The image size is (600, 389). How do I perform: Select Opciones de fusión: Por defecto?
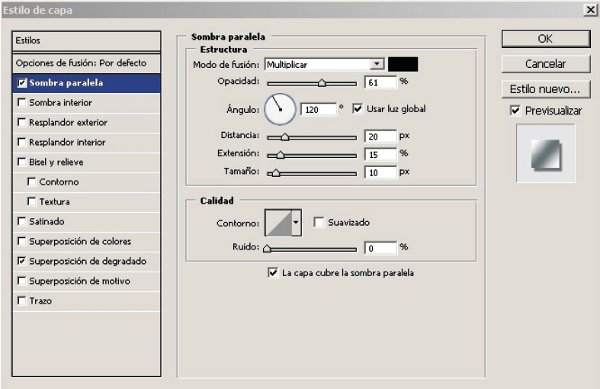(x=86, y=63)
